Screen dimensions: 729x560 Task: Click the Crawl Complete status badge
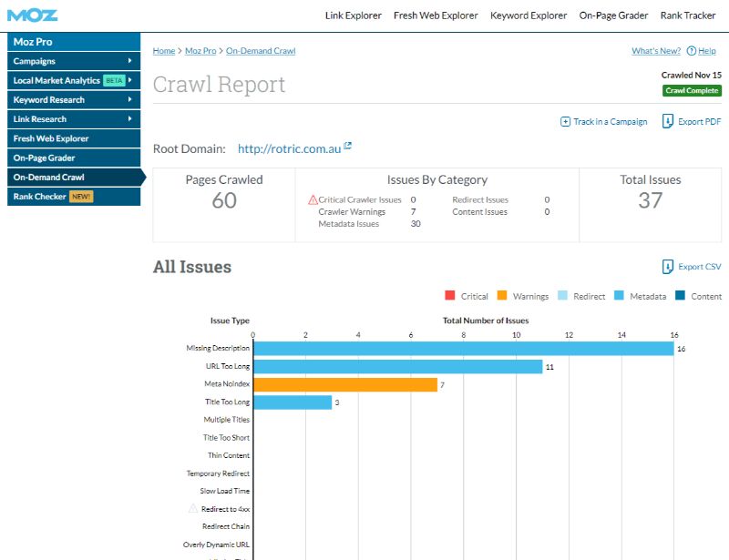692,91
